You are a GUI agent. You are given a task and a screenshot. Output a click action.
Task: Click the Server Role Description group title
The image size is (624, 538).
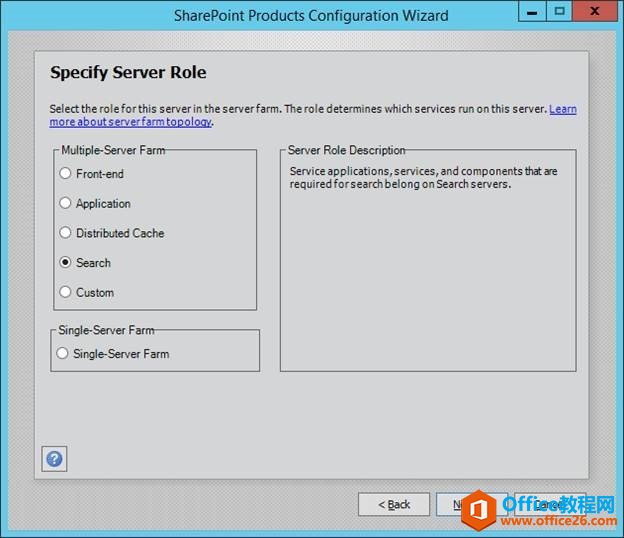(x=347, y=150)
